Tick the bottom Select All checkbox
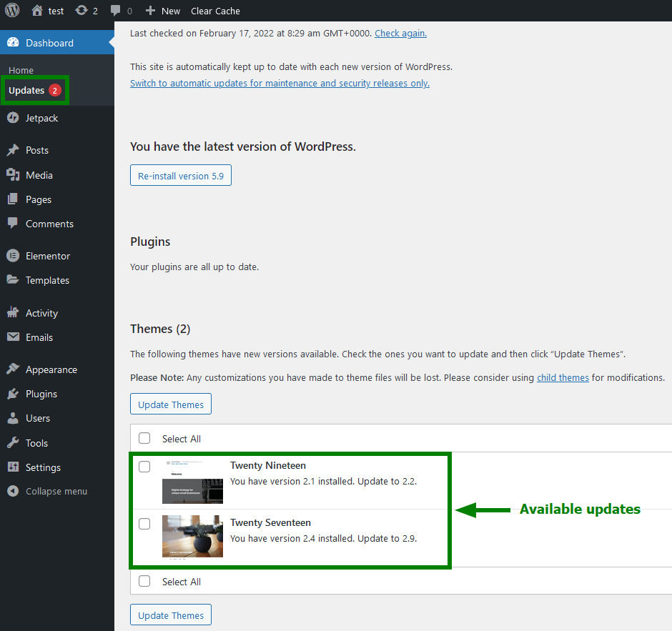The width and height of the screenshot is (672, 631). [x=144, y=581]
